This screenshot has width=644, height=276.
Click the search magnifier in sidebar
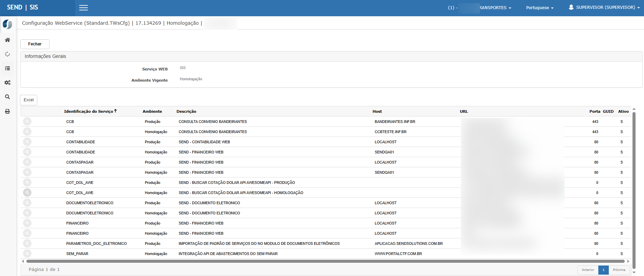coord(7,97)
